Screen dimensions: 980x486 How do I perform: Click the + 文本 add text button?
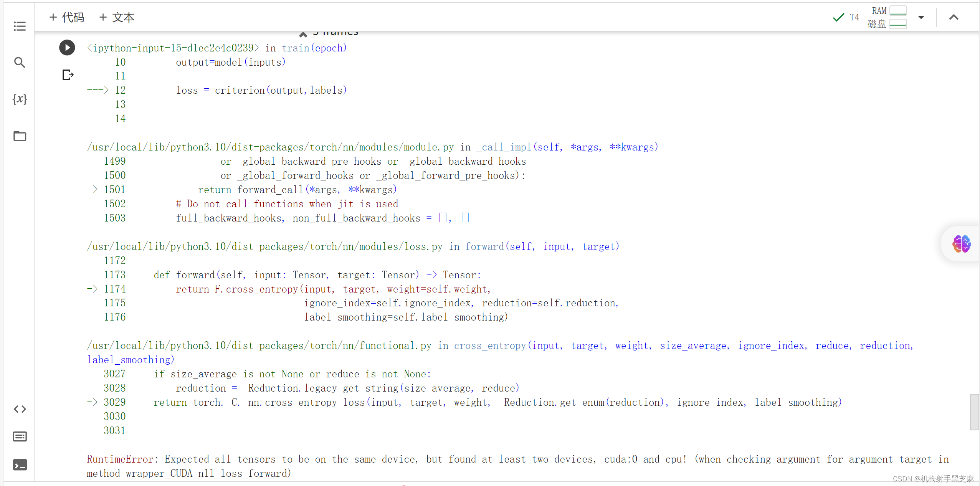116,18
